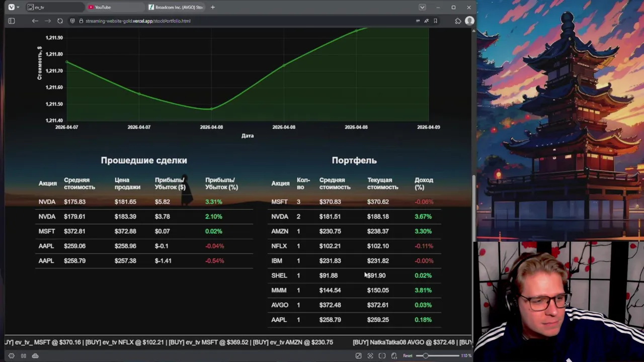The height and width of the screenshot is (362, 644).
Task: Click the 110 % zoom value
Action: pyautogui.click(x=466, y=355)
